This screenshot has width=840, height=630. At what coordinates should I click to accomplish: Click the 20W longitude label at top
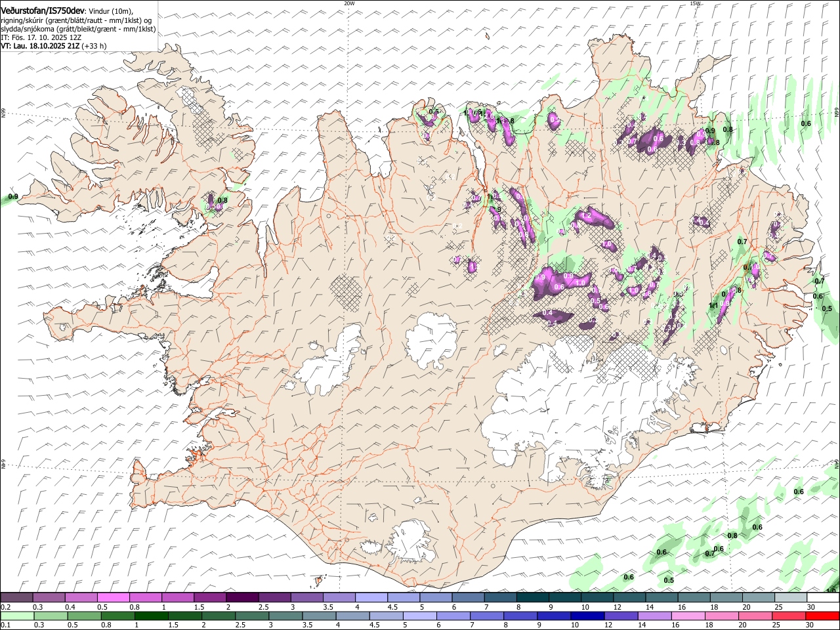point(349,3)
